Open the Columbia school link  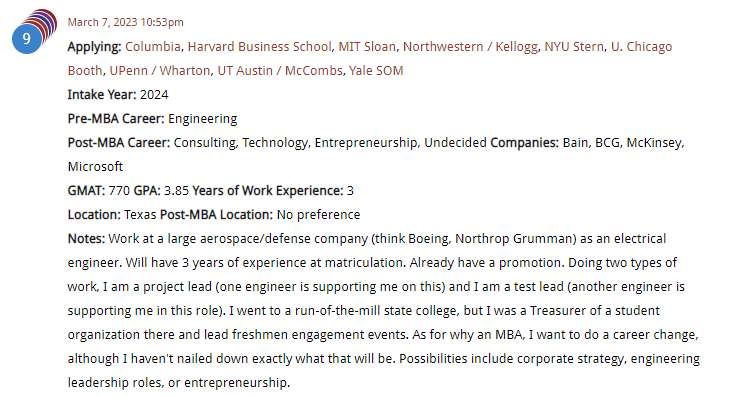click(x=153, y=47)
